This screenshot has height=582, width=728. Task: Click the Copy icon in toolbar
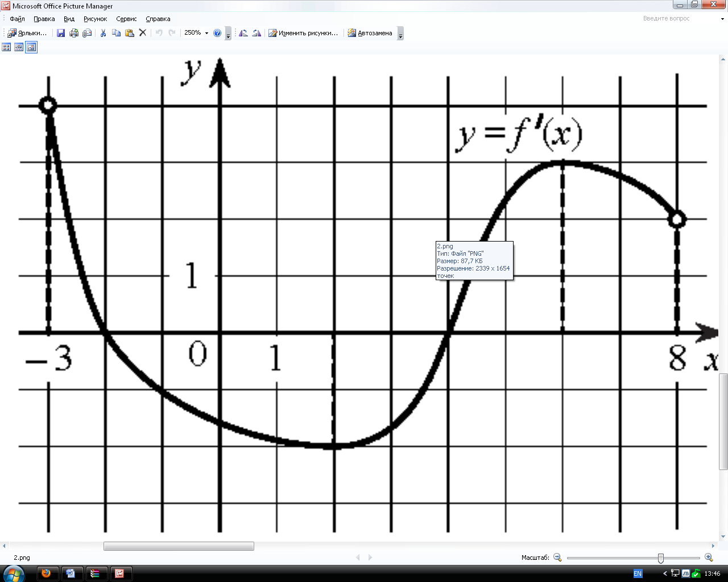click(116, 33)
